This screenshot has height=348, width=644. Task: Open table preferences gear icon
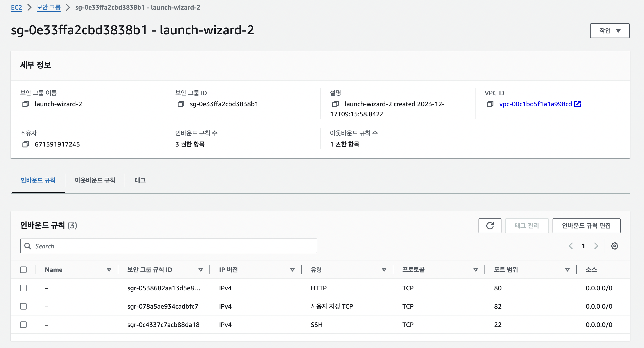614,246
